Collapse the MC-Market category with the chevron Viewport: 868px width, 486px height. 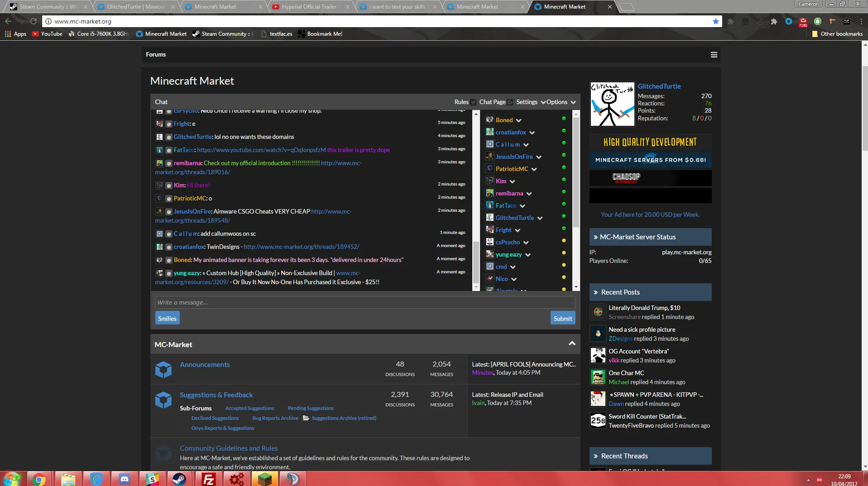572,344
